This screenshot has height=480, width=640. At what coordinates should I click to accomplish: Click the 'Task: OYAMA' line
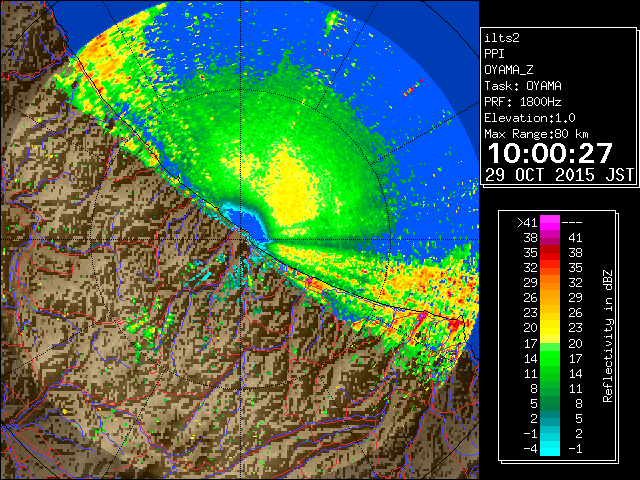[523, 86]
